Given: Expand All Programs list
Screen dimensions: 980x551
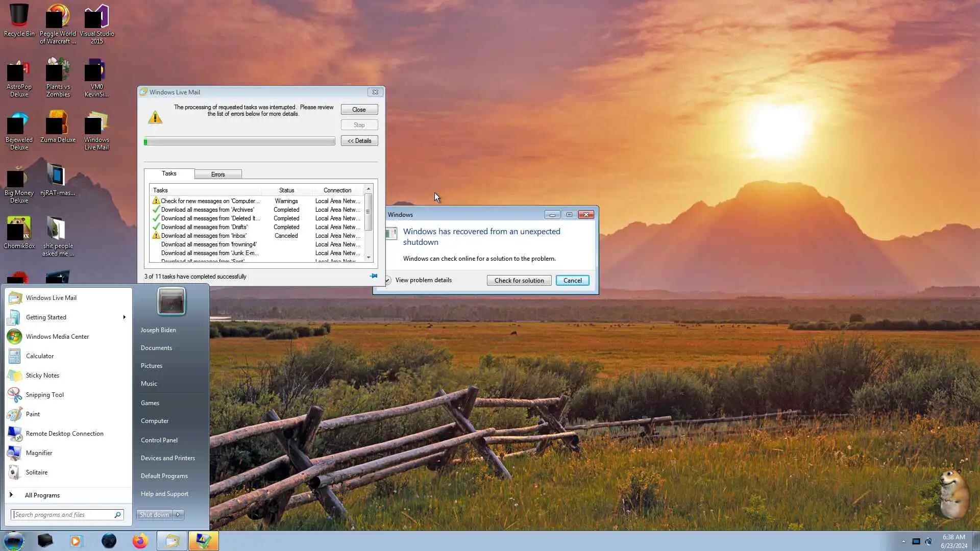Looking at the screenshot, I should click(x=42, y=495).
